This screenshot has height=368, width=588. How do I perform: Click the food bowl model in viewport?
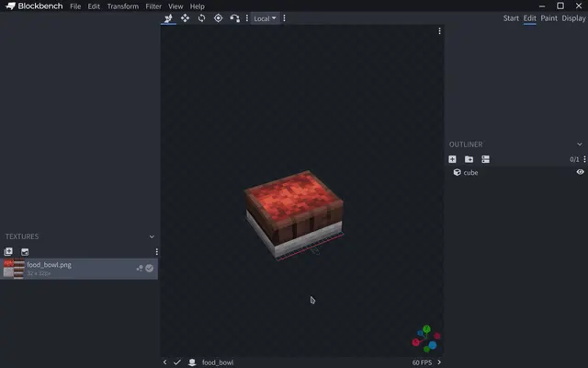(294, 214)
